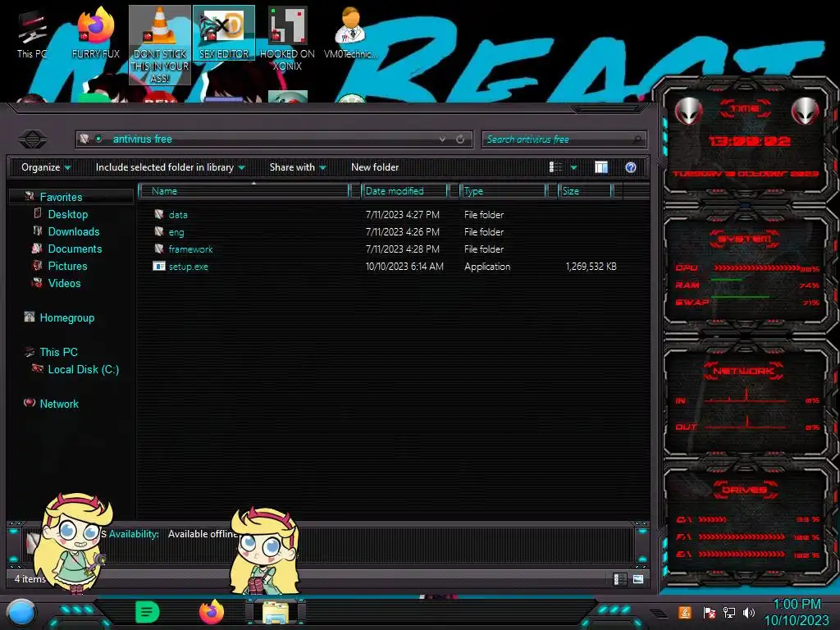The image size is (840, 630).
Task: Switch to large icons view in status bar
Action: click(x=638, y=579)
